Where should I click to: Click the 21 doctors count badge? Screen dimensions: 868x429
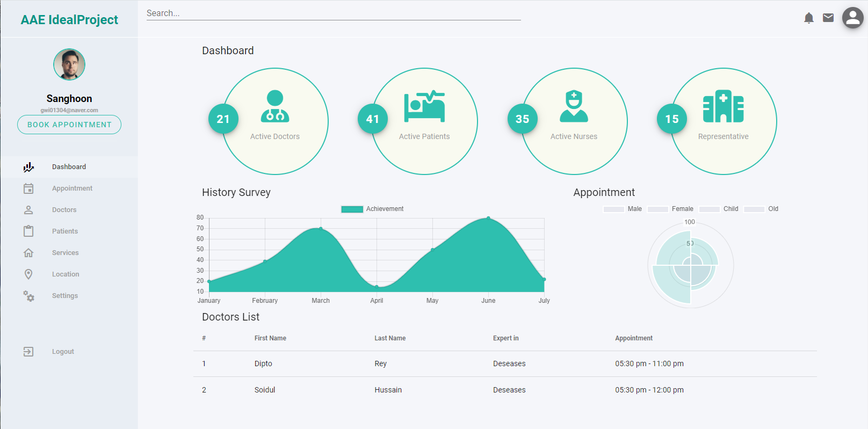(x=223, y=119)
